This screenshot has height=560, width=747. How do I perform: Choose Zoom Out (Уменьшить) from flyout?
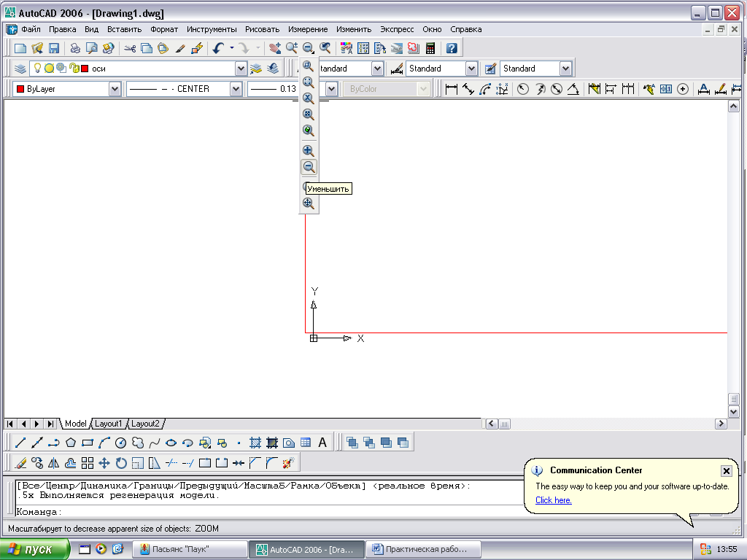pyautogui.click(x=309, y=167)
